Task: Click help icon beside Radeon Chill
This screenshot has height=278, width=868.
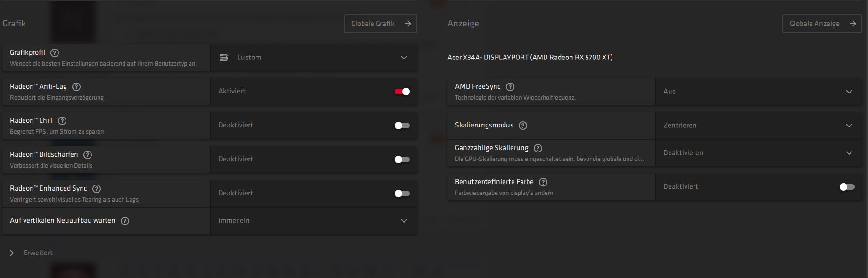Action: click(62, 121)
